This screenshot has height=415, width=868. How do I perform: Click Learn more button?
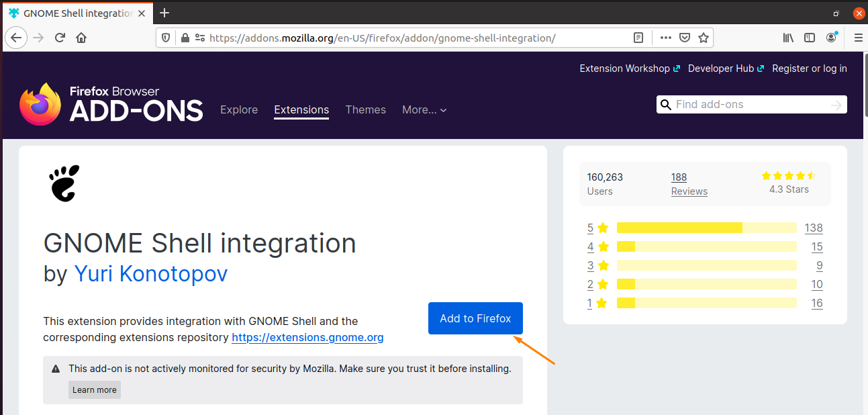coord(95,390)
